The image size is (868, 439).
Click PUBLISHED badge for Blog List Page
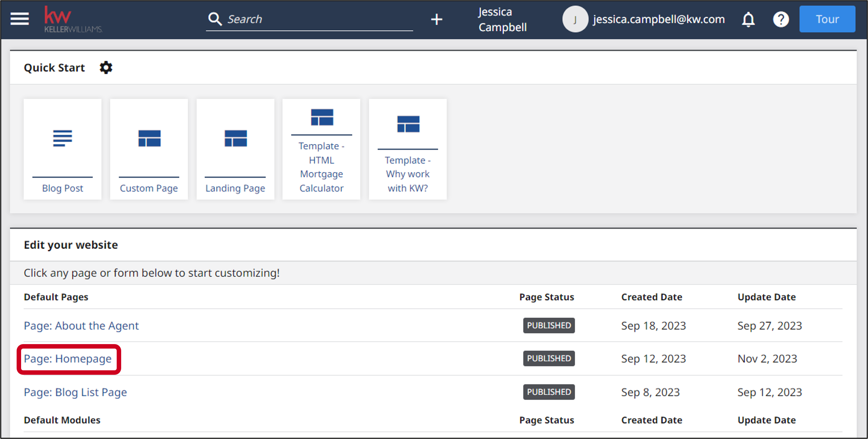click(549, 392)
